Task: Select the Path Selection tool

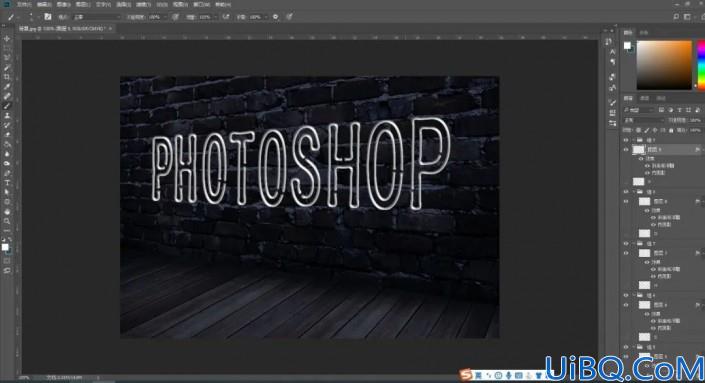Action: click(x=7, y=192)
